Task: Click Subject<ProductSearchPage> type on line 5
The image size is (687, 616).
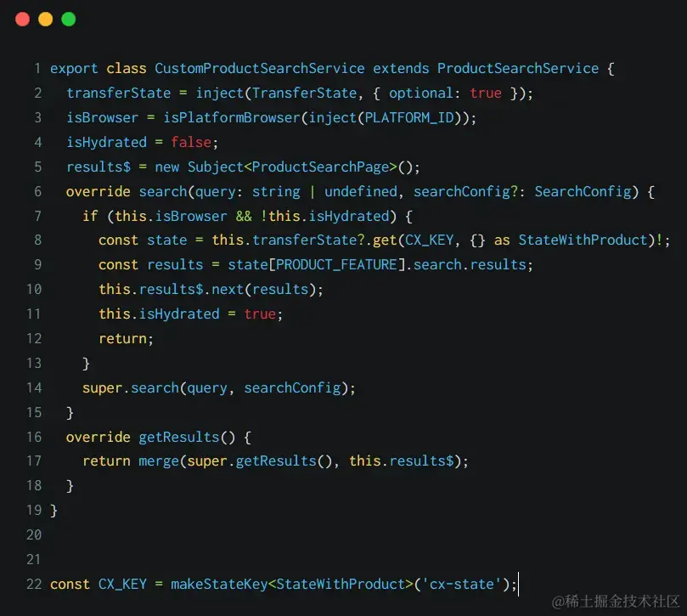Action: point(292,167)
